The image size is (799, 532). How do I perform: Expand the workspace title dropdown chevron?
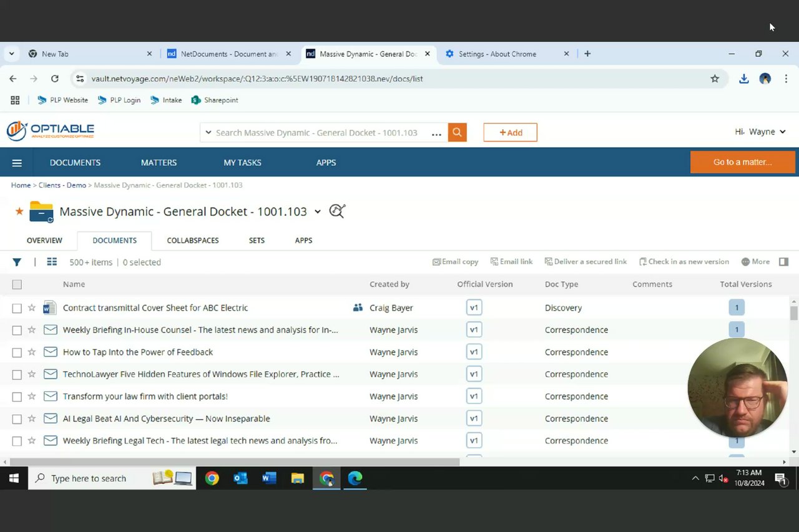317,211
